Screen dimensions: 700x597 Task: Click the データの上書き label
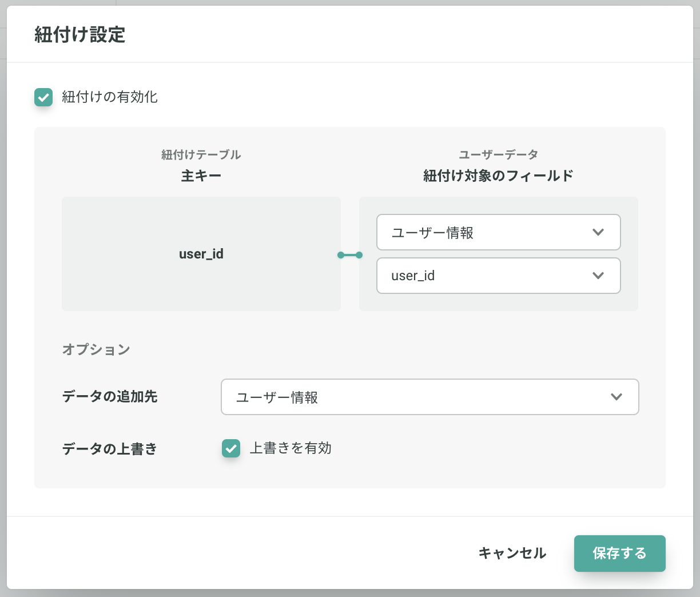(x=110, y=449)
